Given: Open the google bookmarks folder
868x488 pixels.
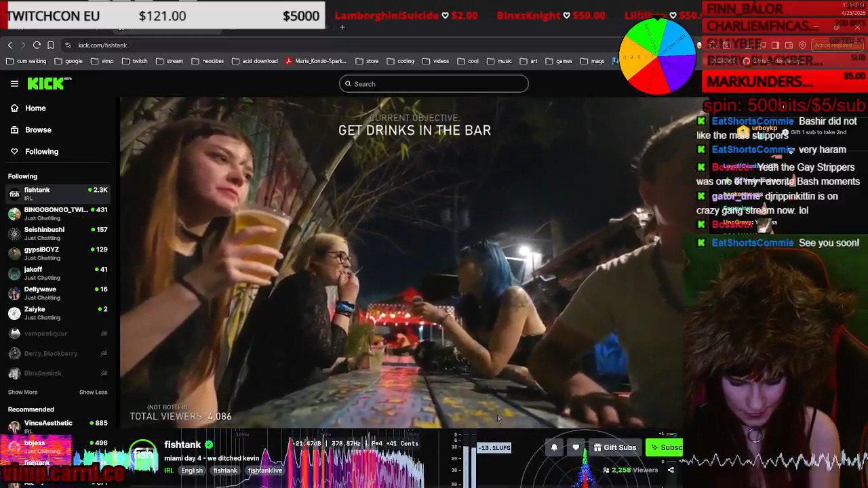Looking at the screenshot, I should pos(68,61).
